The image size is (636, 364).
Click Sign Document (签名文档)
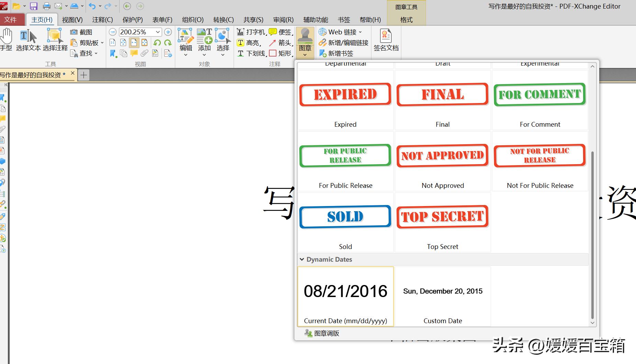tap(386, 40)
